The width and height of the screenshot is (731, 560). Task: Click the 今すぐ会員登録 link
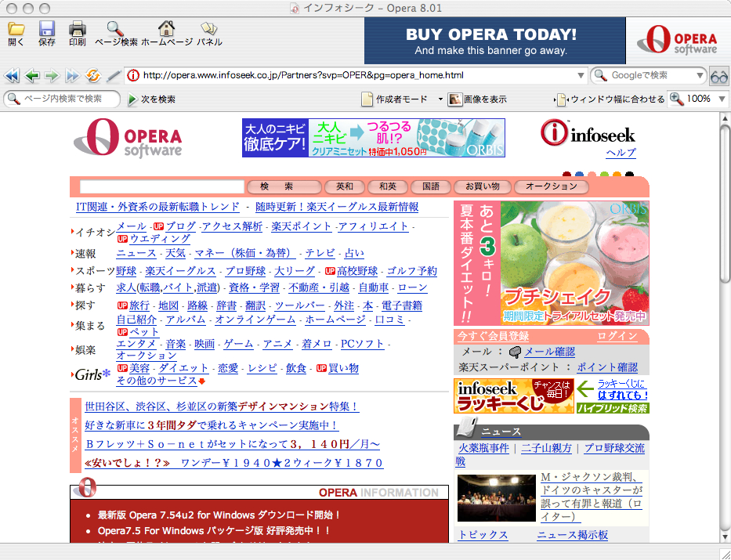point(494,336)
